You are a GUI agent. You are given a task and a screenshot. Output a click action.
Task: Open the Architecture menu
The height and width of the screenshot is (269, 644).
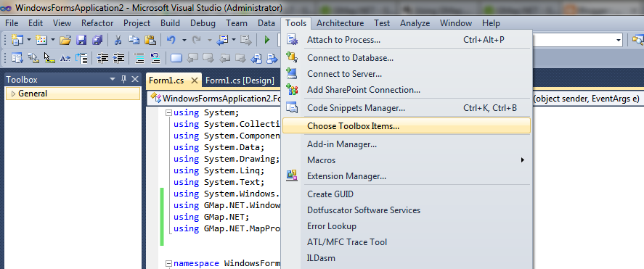pos(340,23)
